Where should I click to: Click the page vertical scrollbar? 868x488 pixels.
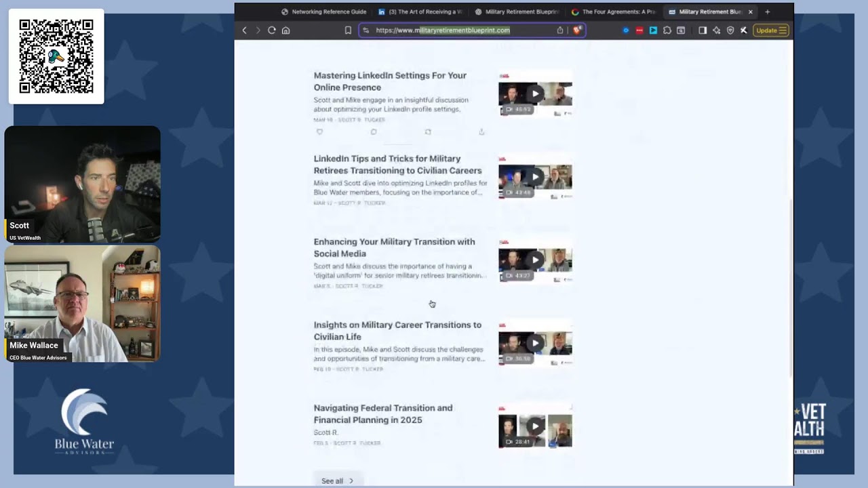pos(791,288)
